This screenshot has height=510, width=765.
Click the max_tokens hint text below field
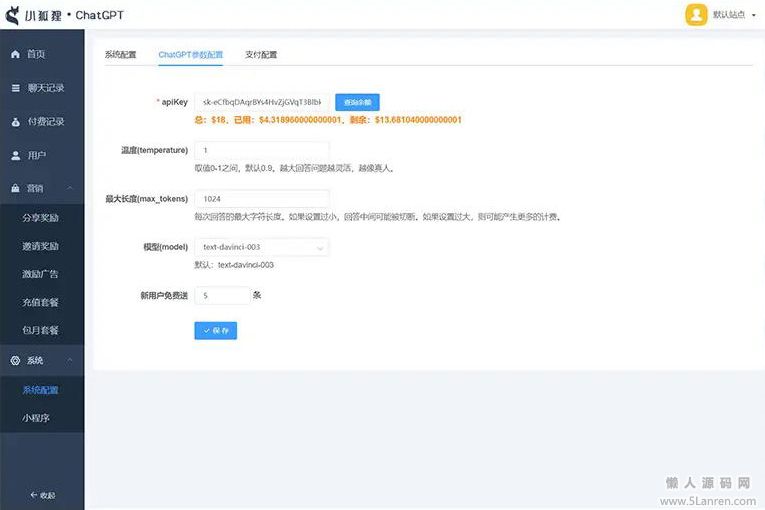point(378,217)
